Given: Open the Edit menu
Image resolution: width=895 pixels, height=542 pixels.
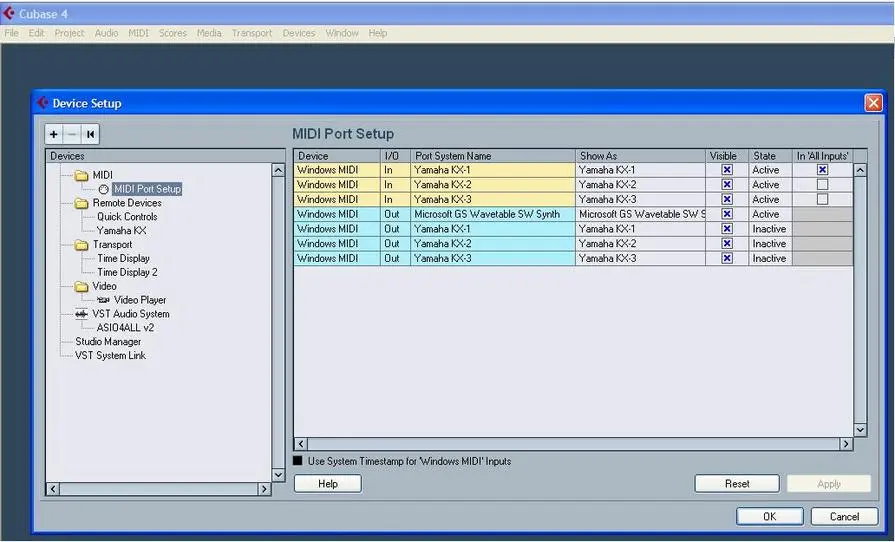Looking at the screenshot, I should [x=37, y=33].
